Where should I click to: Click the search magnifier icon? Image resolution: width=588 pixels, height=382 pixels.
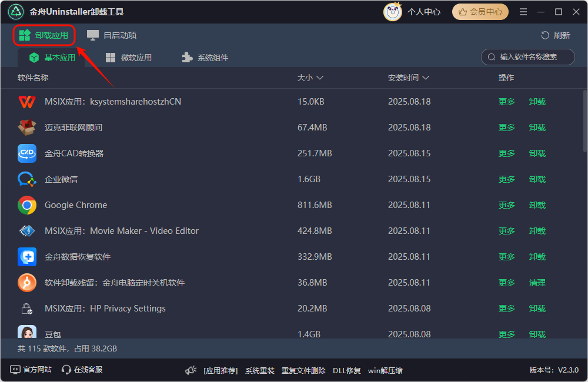tap(492, 57)
